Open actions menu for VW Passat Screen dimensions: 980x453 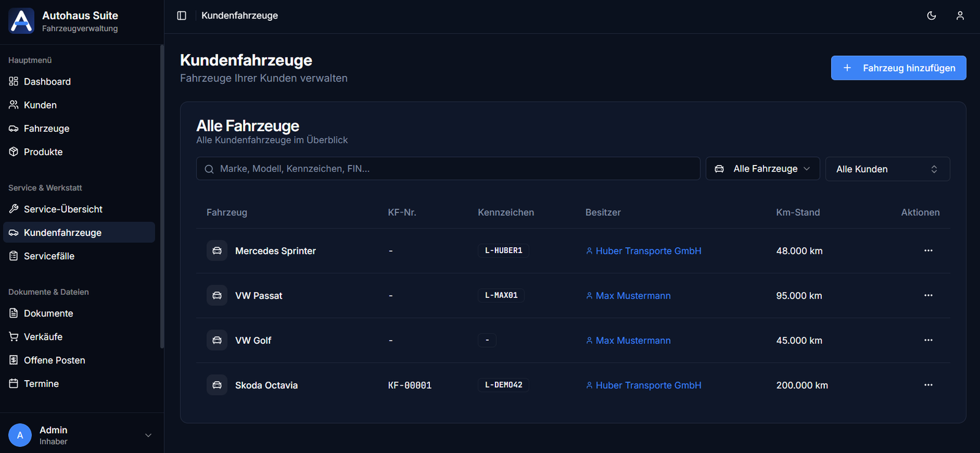(x=928, y=295)
